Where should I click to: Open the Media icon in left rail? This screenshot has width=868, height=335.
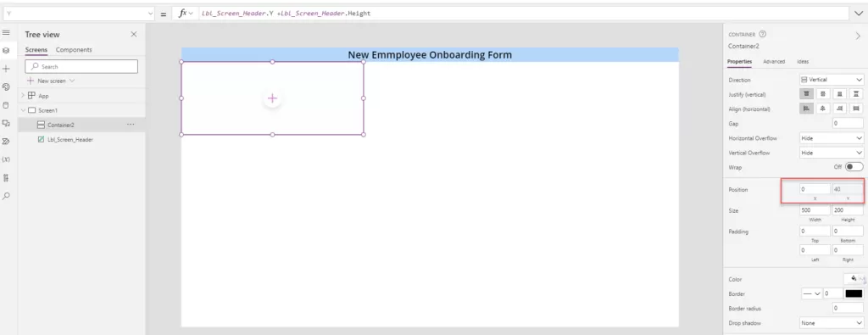pos(6,123)
